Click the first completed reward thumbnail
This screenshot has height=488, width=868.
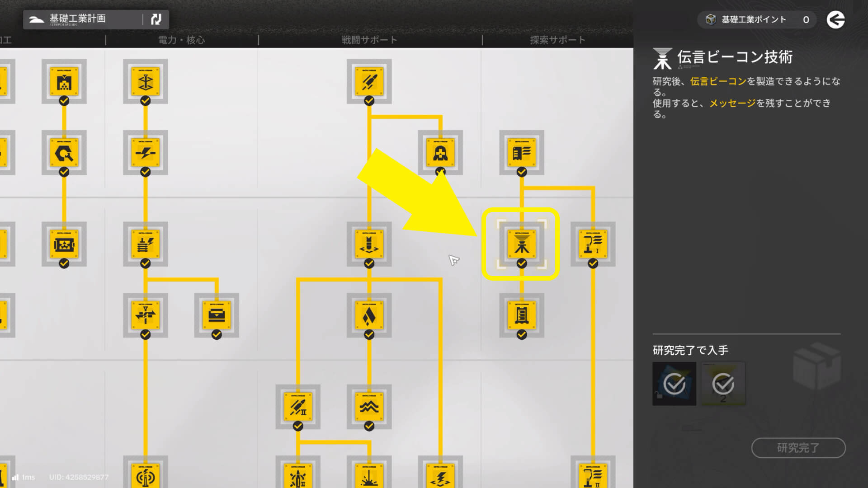[x=674, y=384]
